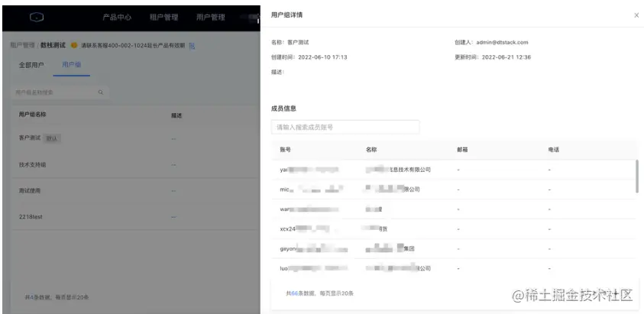Click the 默认 tag next to 客户测试

[x=52, y=138]
